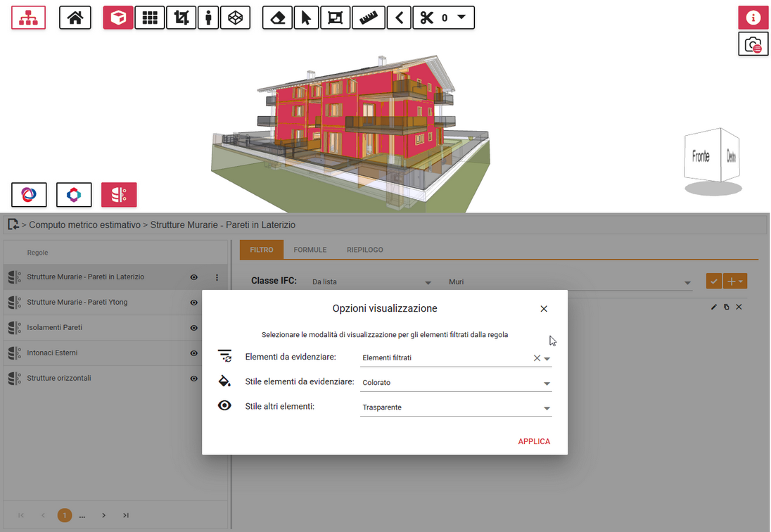Open the RIEPILOGO tab
Screen dimensions: 771x532
[364, 250]
